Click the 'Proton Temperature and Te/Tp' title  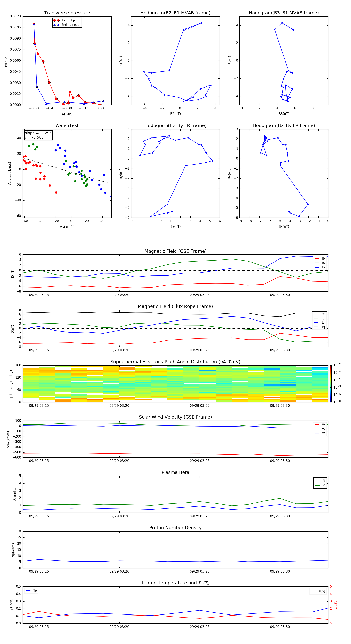click(175, 583)
